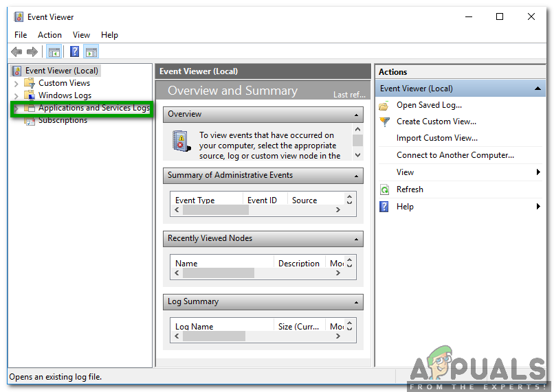Screen dimensions: 554x392
Task: Click the Help action in Actions pane
Action: coord(405,207)
